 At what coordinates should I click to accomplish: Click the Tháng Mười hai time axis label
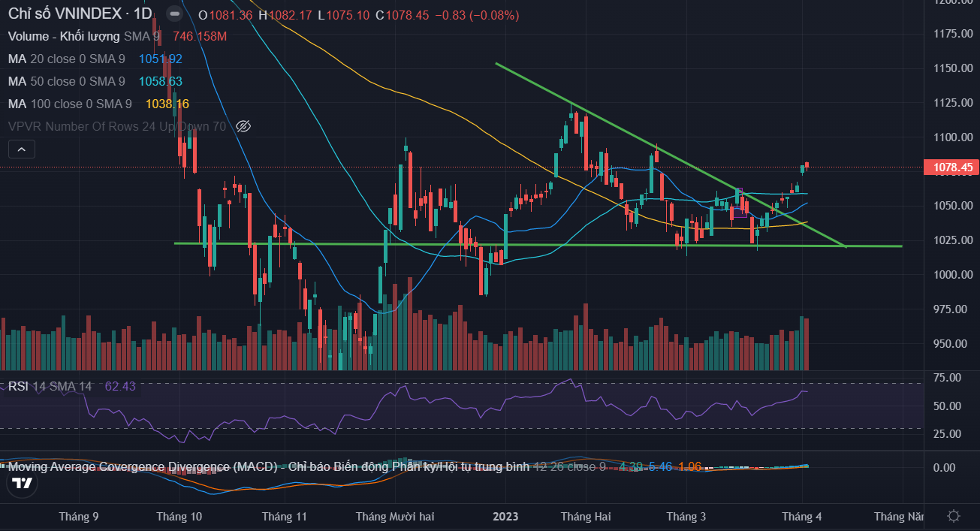click(395, 517)
